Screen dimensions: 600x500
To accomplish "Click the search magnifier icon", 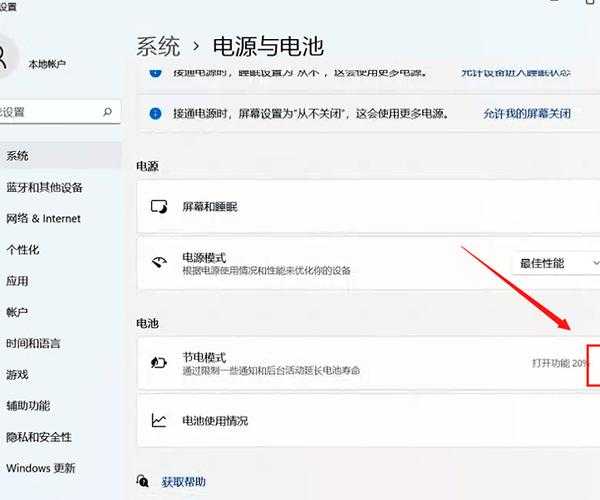I will tap(108, 112).
